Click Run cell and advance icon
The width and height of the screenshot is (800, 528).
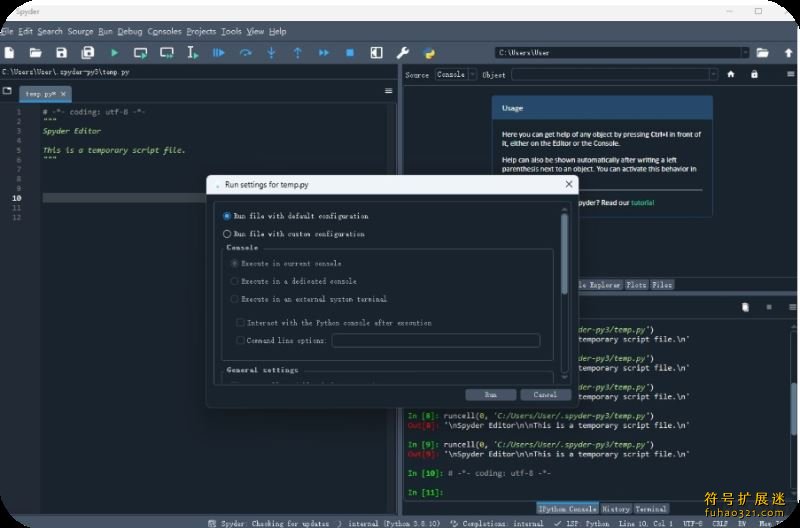166,53
